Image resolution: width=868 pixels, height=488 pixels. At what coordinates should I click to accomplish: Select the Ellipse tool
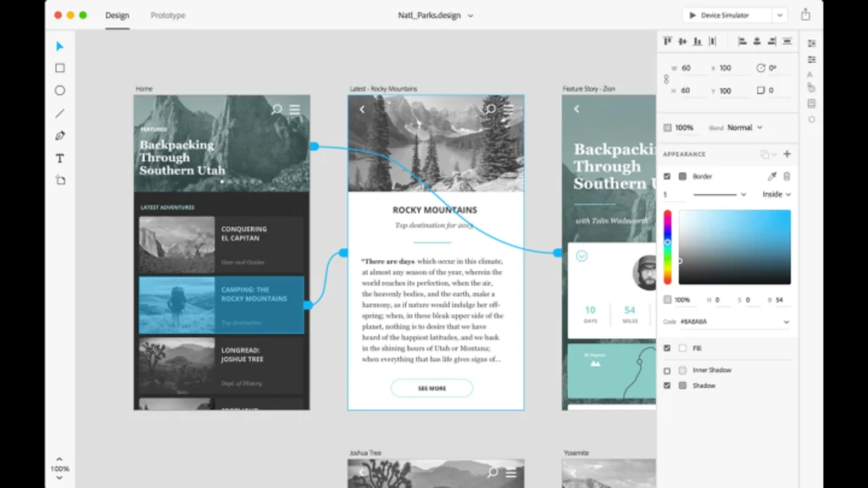pyautogui.click(x=60, y=91)
